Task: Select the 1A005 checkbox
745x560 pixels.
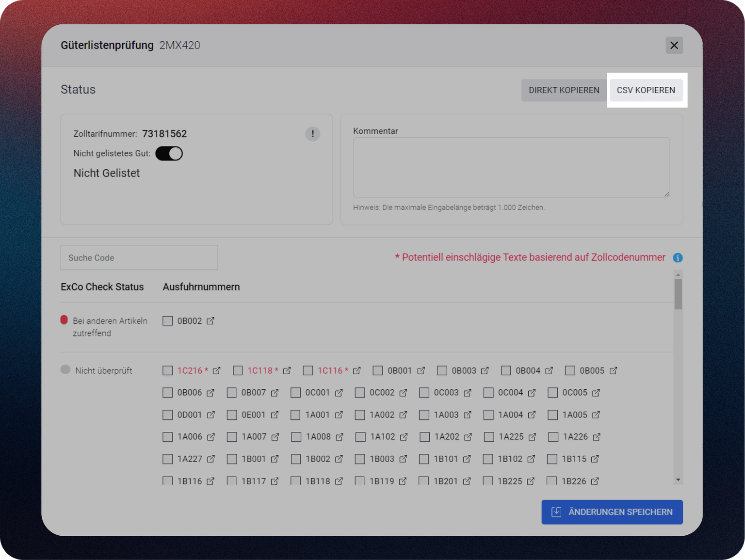Action: coord(552,415)
